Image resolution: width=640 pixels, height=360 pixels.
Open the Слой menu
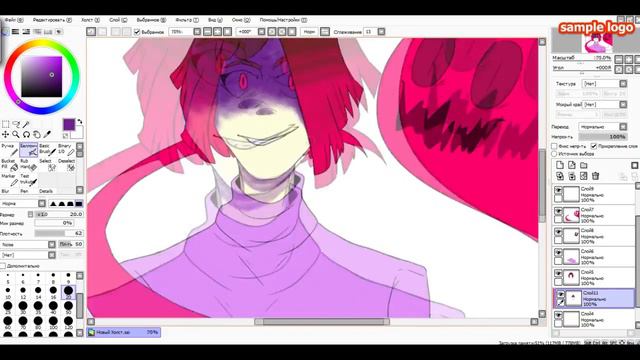pos(118,20)
